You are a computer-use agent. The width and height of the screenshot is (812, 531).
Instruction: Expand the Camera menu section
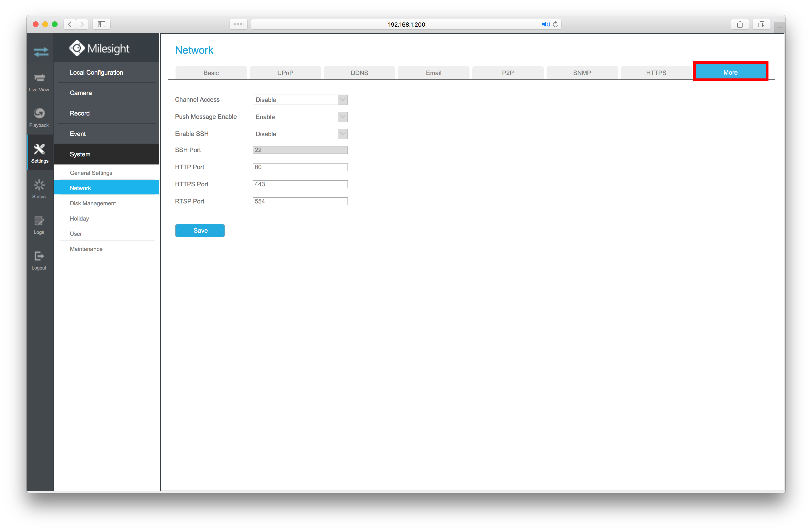click(81, 93)
